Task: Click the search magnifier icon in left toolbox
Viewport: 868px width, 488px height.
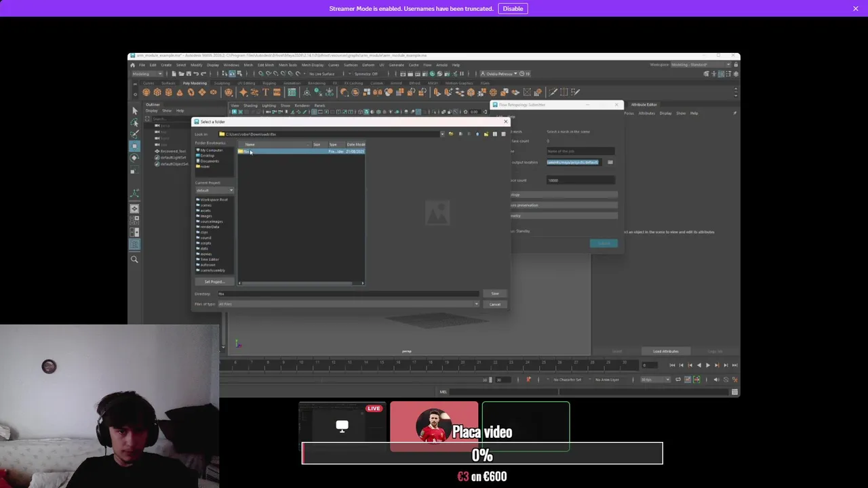Action: (x=134, y=259)
